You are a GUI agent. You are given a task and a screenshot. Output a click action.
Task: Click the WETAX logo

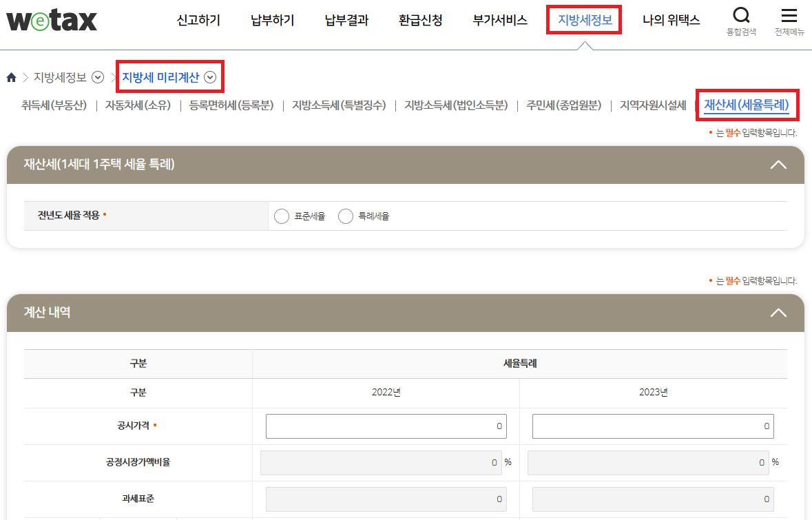click(x=51, y=20)
